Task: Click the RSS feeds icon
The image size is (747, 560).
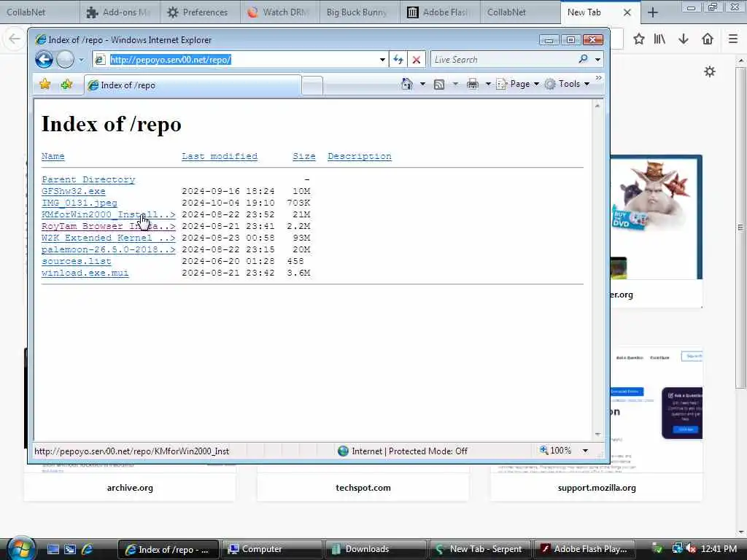Action: (439, 85)
